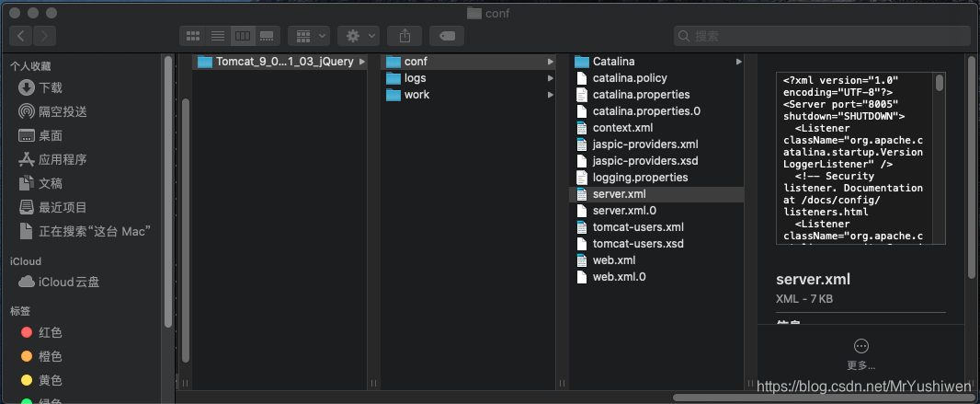This screenshot has width=980, height=404.
Task: Click the logs folder icon
Action: 393,78
